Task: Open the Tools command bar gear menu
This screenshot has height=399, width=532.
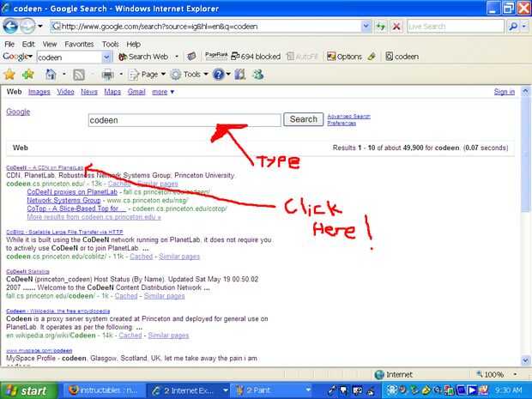Action: point(189,75)
